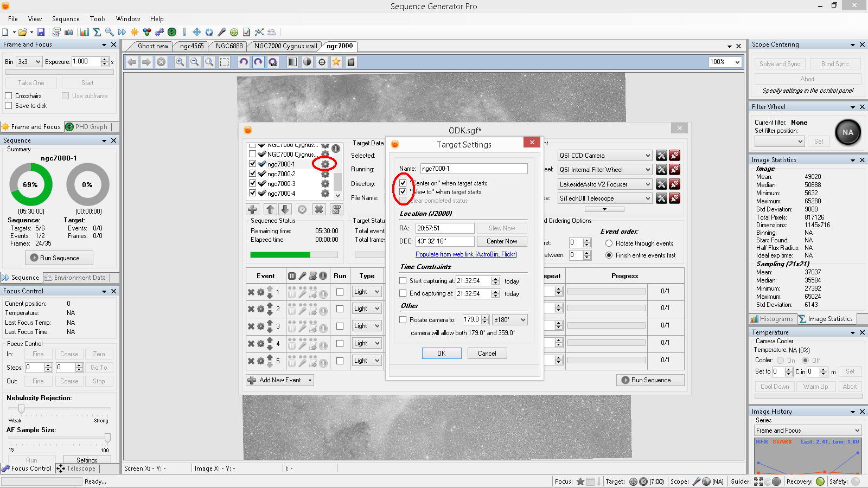Enable the Rotate camera to checkbox

coord(403,320)
